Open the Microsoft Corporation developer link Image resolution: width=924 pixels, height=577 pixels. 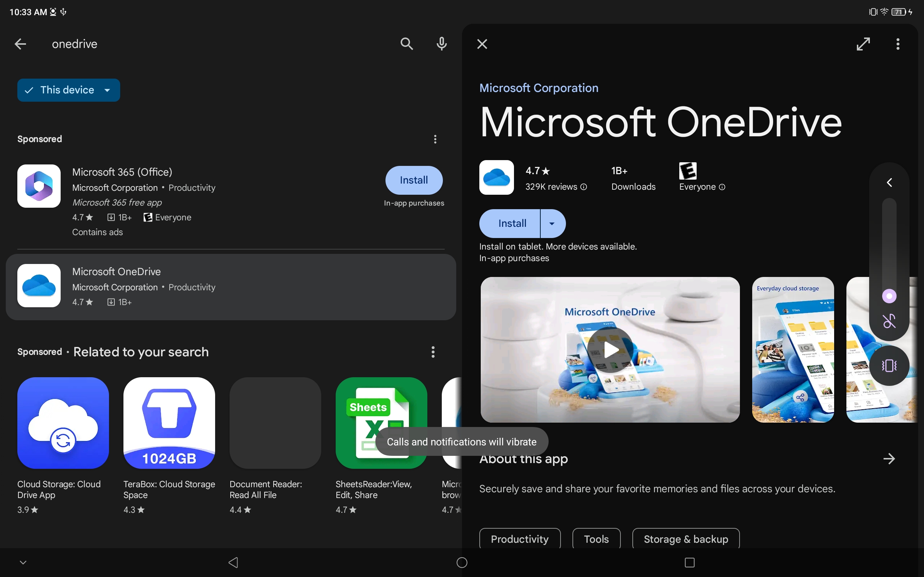point(539,88)
